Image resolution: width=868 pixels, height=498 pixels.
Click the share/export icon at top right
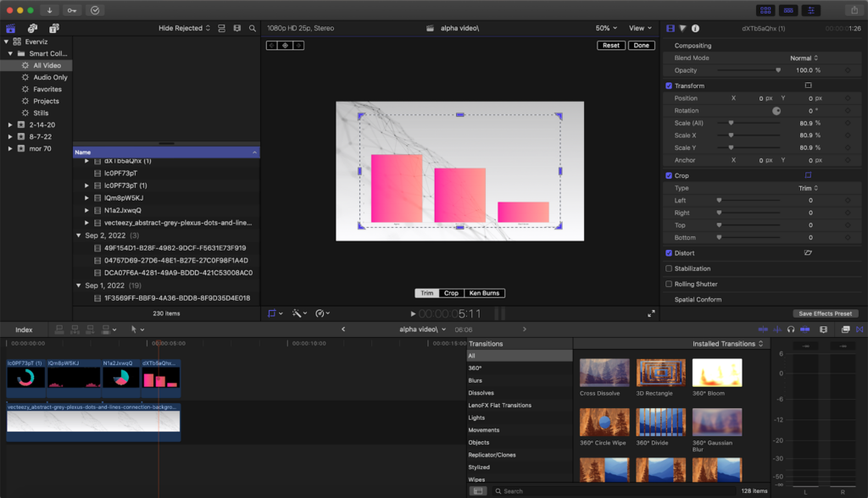coord(854,9)
